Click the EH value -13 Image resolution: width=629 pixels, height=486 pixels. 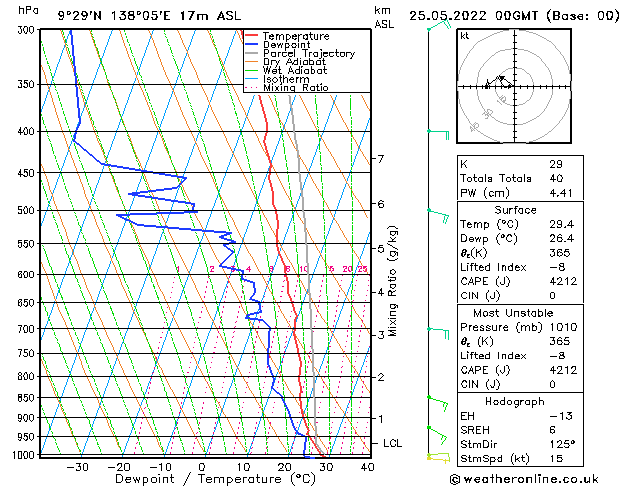(x=561, y=416)
